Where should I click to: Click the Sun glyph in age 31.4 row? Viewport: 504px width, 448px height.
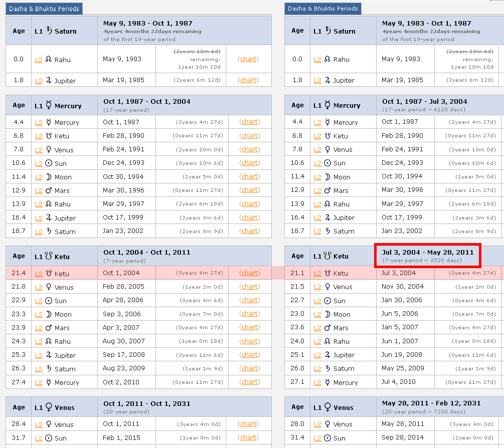pyautogui.click(x=327, y=437)
